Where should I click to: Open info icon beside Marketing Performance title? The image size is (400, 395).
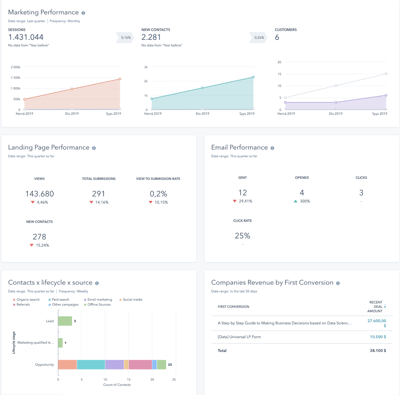83,13
